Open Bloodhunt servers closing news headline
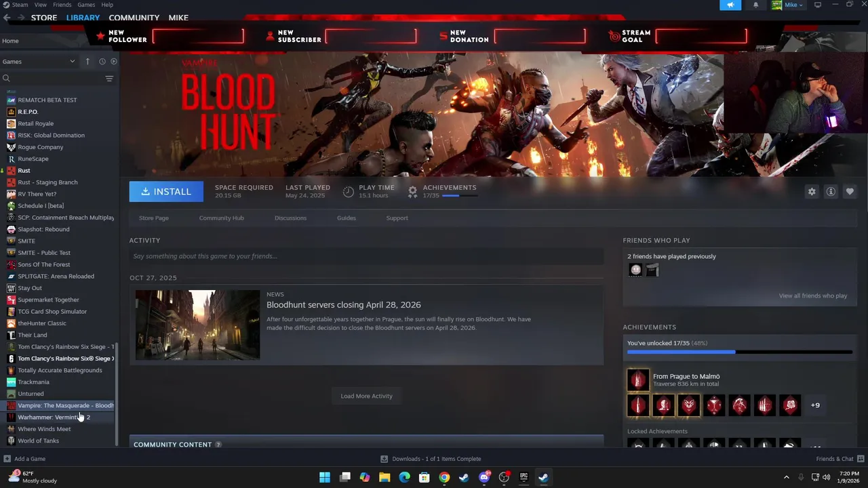The width and height of the screenshot is (868, 488). pyautogui.click(x=344, y=305)
